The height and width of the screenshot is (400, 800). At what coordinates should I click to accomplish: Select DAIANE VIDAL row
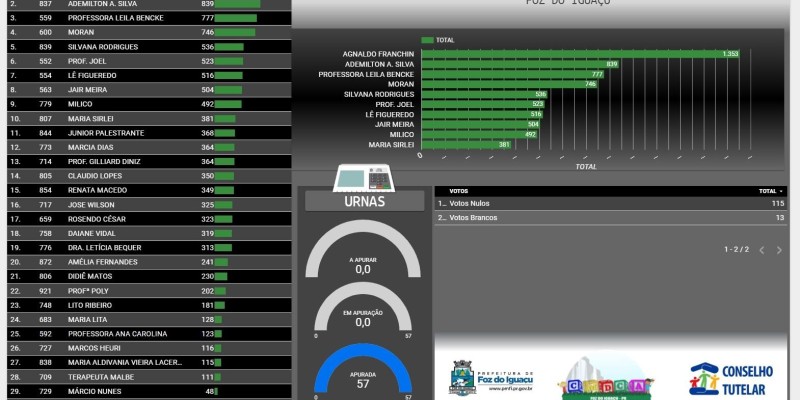click(x=149, y=234)
